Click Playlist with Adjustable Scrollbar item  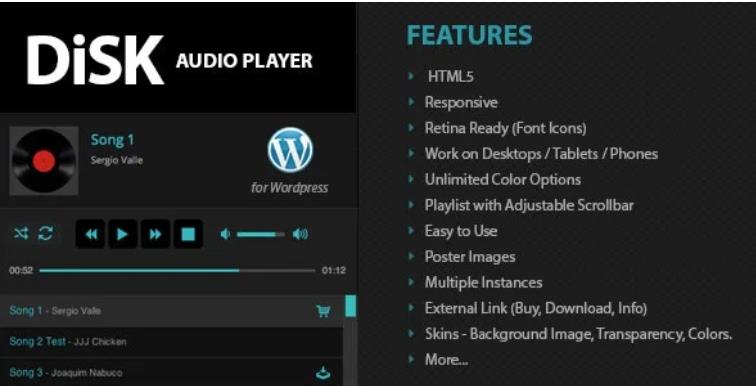[529, 205]
